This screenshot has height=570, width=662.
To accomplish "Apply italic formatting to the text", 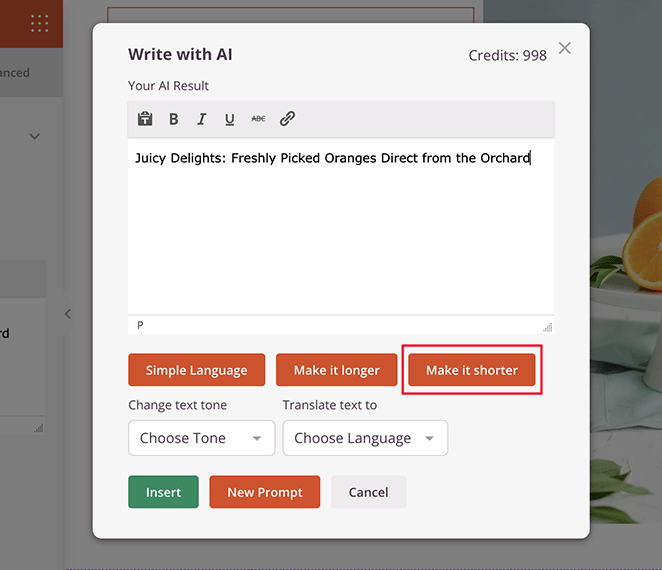I will pyautogui.click(x=201, y=119).
